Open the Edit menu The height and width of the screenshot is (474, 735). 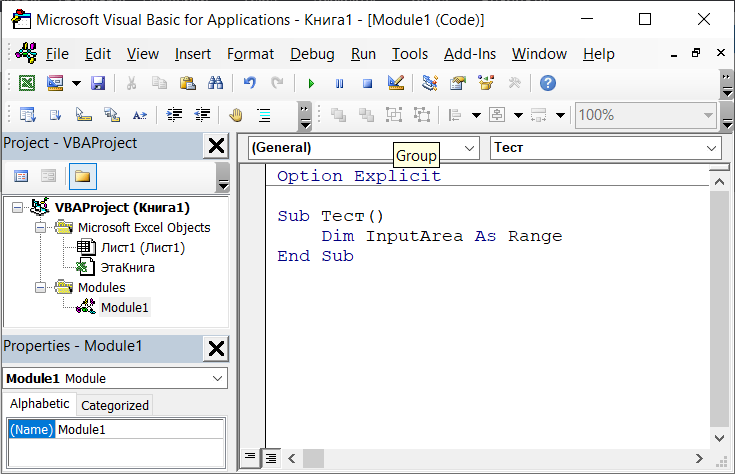(x=98, y=54)
